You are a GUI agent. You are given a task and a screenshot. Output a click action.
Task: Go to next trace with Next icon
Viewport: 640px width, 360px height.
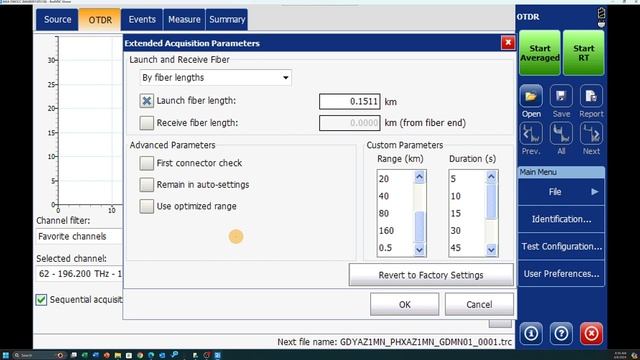coord(591,133)
